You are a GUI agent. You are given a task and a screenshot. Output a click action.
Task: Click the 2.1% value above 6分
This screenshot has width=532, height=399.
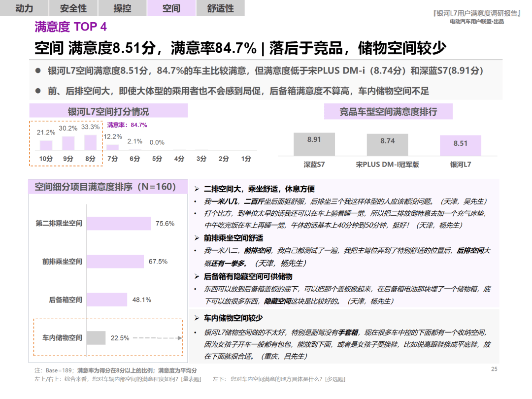click(134, 141)
